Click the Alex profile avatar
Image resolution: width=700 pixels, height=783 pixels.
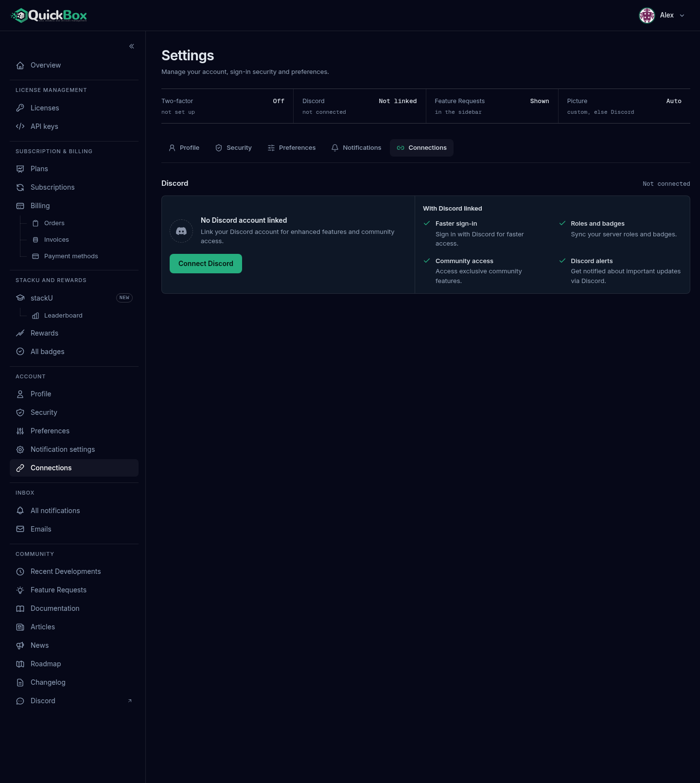point(647,16)
